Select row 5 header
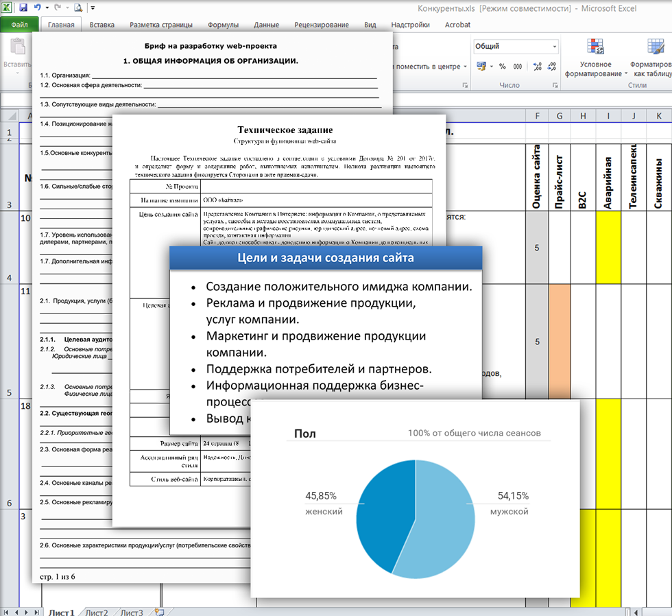This screenshot has height=616, width=672. tap(10, 341)
